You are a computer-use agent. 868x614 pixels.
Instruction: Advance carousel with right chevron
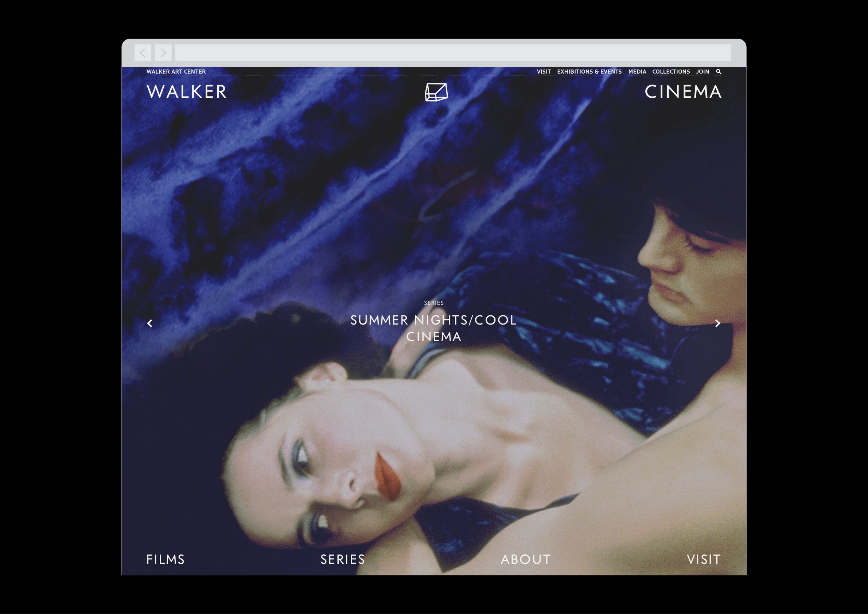(x=717, y=323)
